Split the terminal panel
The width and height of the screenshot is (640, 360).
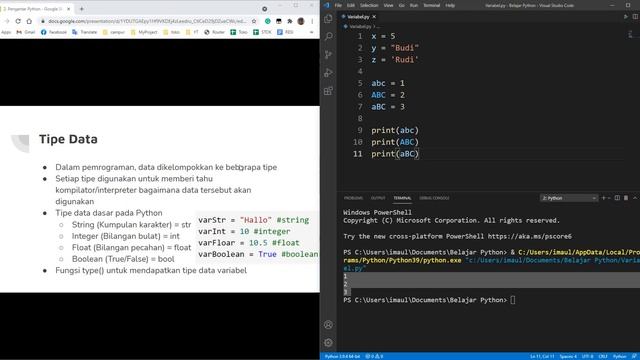coord(617,198)
